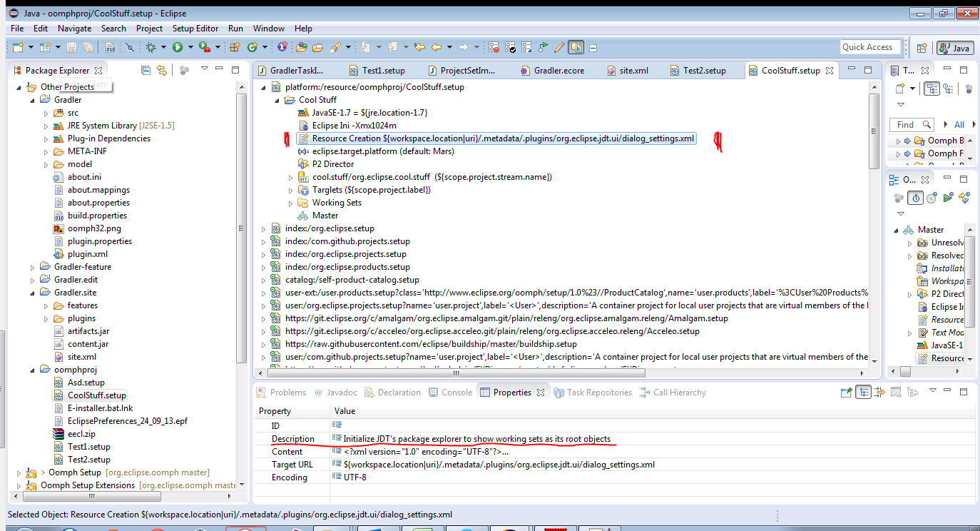Maximize the Package Explorer view
This screenshot has height=531, width=980.
[x=235, y=69]
